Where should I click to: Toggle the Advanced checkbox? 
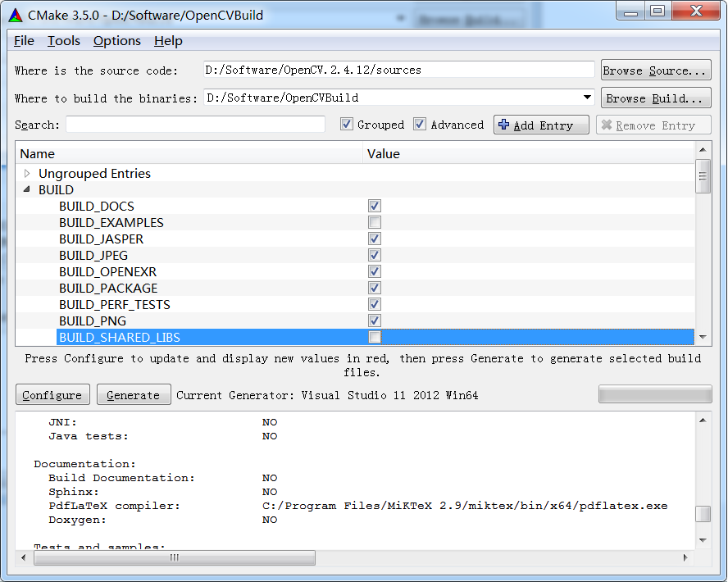420,125
